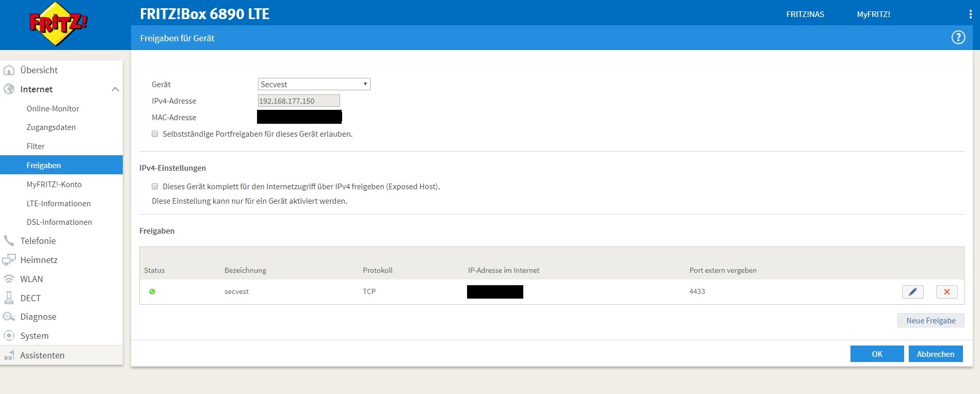The width and height of the screenshot is (980, 394).
Task: Open the help question mark icon
Action: tap(958, 38)
